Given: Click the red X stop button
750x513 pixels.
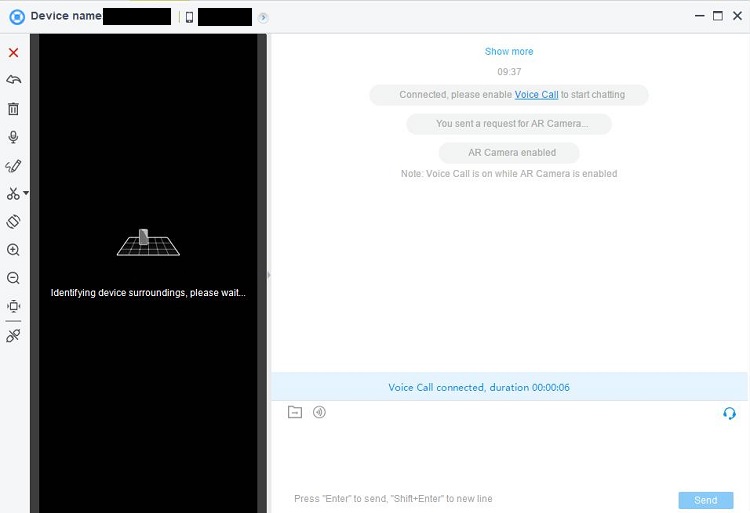Looking at the screenshot, I should pos(13,53).
